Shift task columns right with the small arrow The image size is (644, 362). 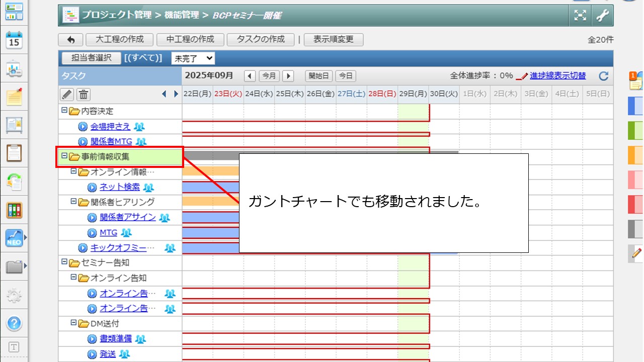pos(176,94)
